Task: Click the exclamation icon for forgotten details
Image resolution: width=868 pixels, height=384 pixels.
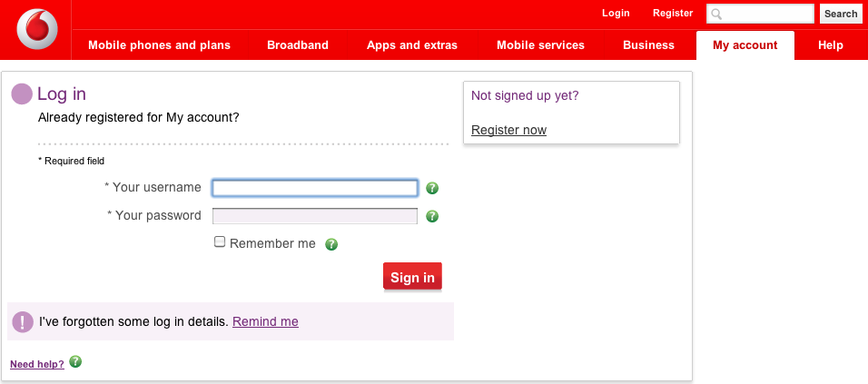Action: point(23,321)
